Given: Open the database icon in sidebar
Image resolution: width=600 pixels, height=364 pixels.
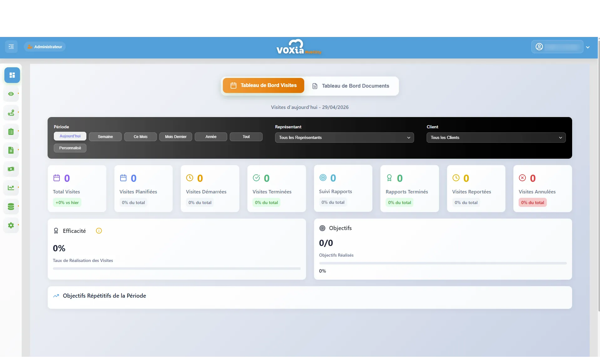Looking at the screenshot, I should (x=11, y=207).
